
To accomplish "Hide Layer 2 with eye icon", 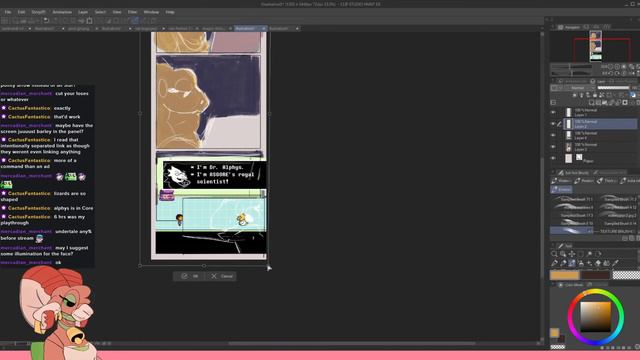I will [x=553, y=124].
